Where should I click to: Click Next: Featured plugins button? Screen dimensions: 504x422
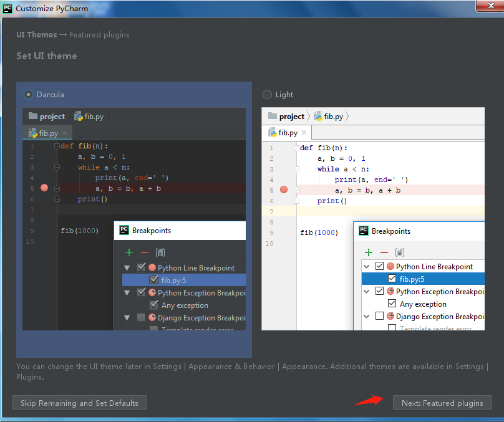click(x=442, y=403)
